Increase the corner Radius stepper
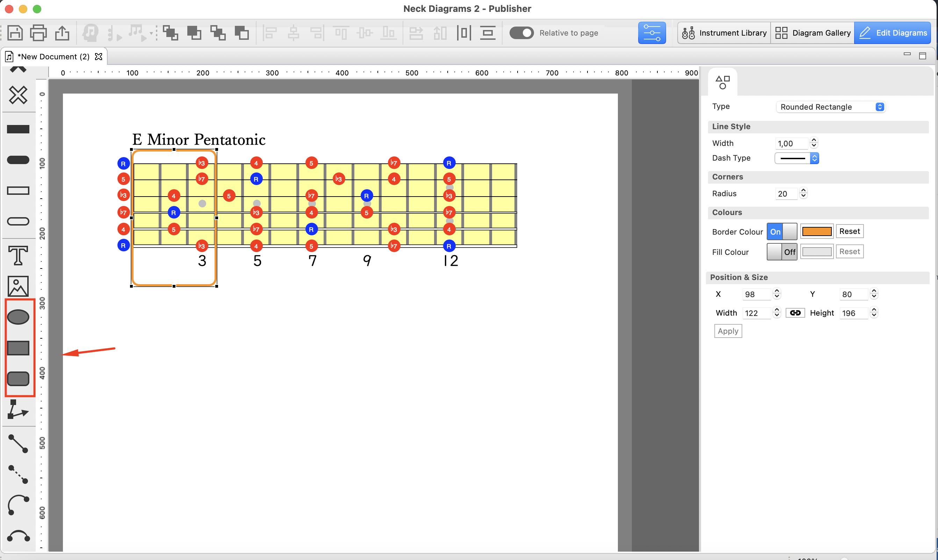Image resolution: width=938 pixels, height=560 pixels. pos(803,191)
